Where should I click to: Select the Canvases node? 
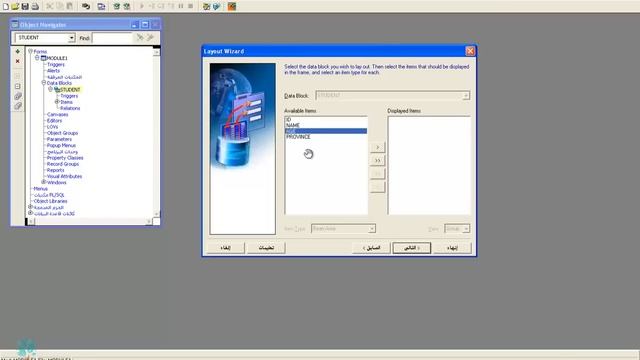(x=58, y=114)
